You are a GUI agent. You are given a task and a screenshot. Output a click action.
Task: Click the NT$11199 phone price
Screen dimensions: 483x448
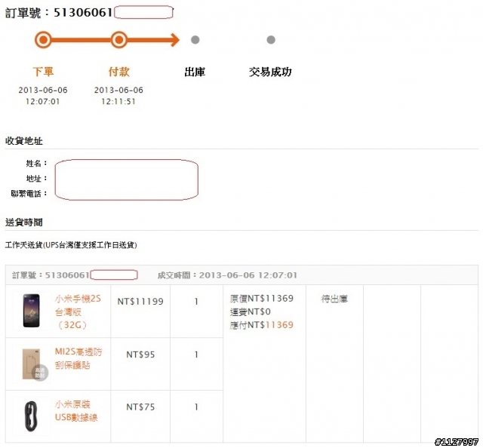click(140, 302)
